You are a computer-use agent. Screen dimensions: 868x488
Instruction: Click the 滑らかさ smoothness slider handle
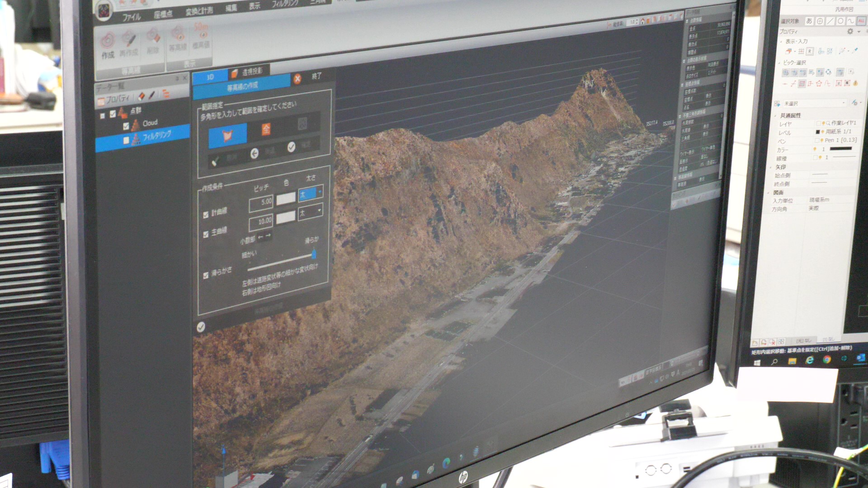click(314, 253)
